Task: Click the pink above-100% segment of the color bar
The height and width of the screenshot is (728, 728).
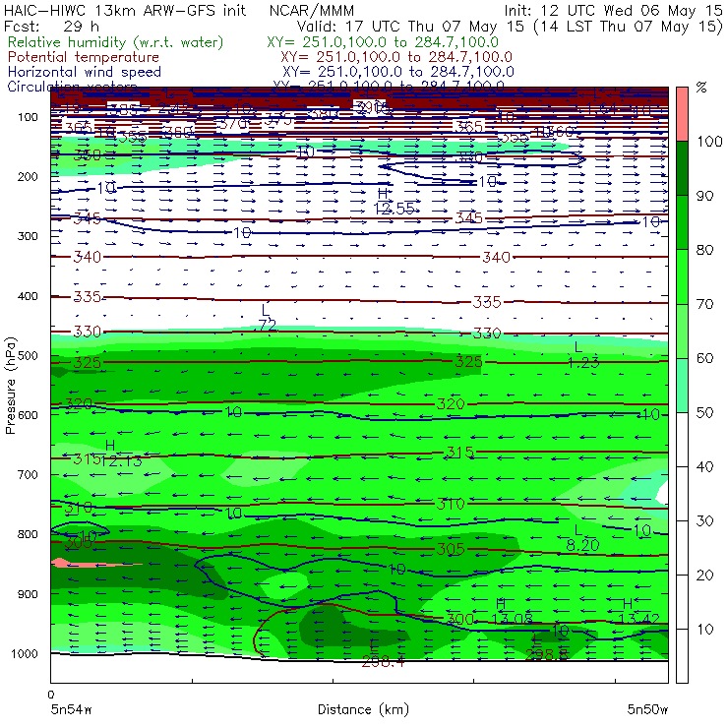Action: click(682, 114)
